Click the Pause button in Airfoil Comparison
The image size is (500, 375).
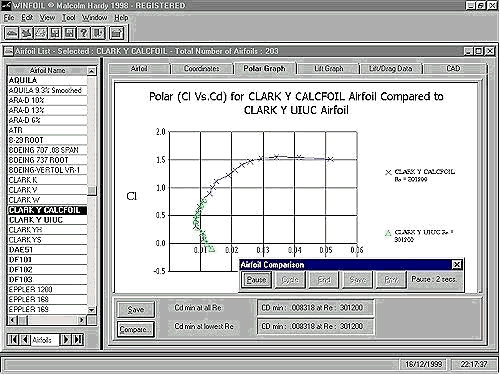point(256,279)
